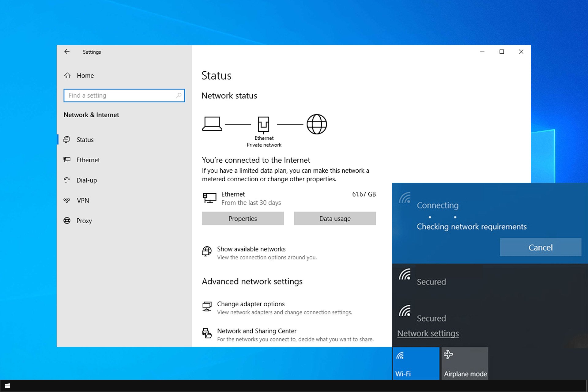The image size is (588, 392).
Task: Toggle Airplane mode tile
Action: [x=465, y=364]
